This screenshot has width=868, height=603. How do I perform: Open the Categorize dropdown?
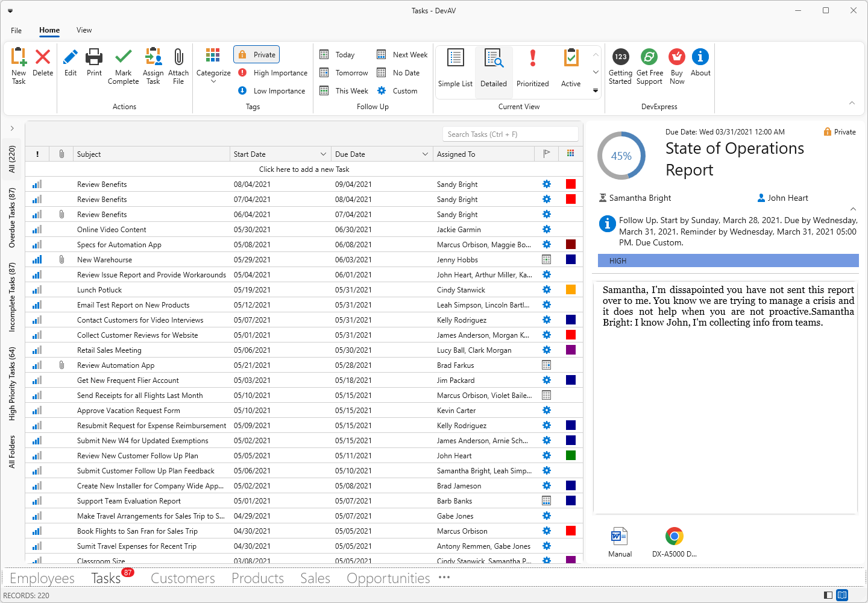213,65
